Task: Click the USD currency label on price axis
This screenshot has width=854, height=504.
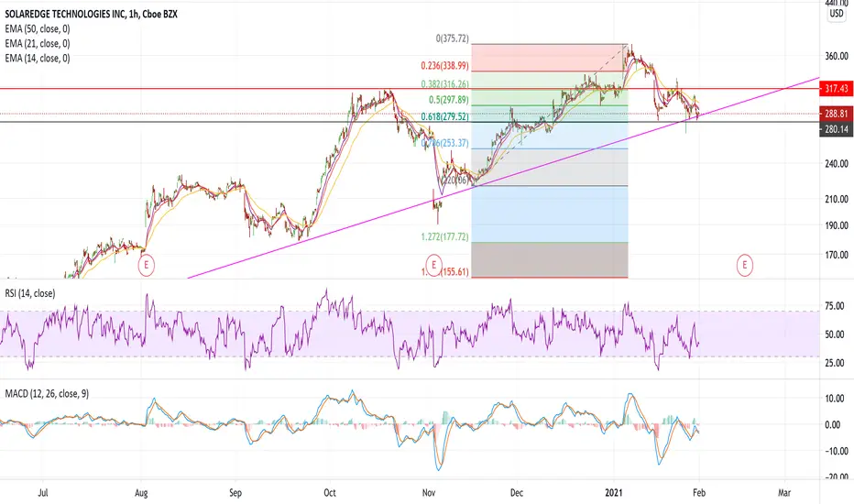Action: pyautogui.click(x=837, y=14)
